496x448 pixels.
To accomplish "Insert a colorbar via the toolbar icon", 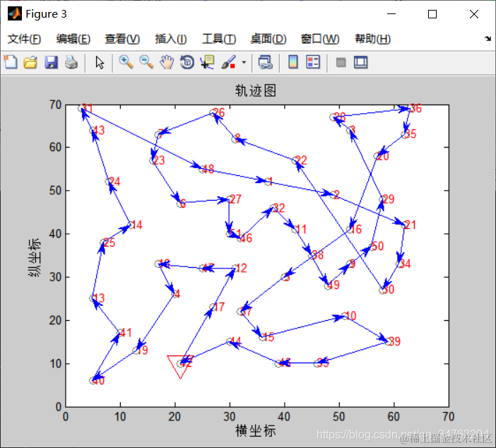I will click(293, 62).
